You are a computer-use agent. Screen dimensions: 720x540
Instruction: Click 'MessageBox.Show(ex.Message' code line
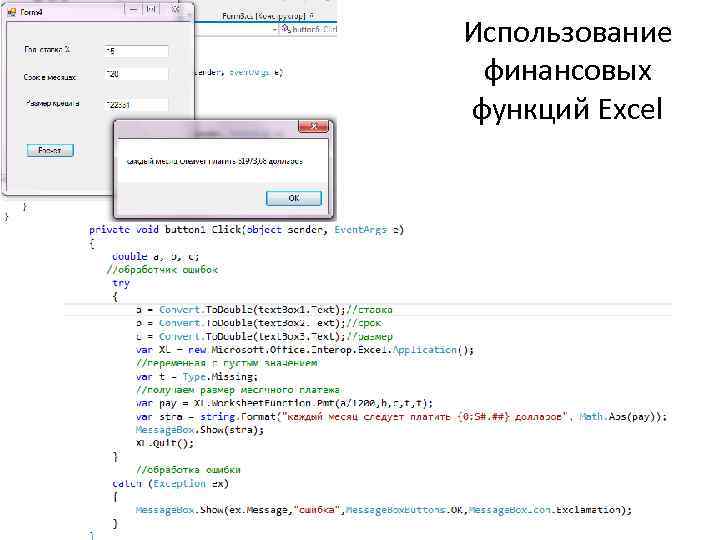pyautogui.click(x=384, y=510)
